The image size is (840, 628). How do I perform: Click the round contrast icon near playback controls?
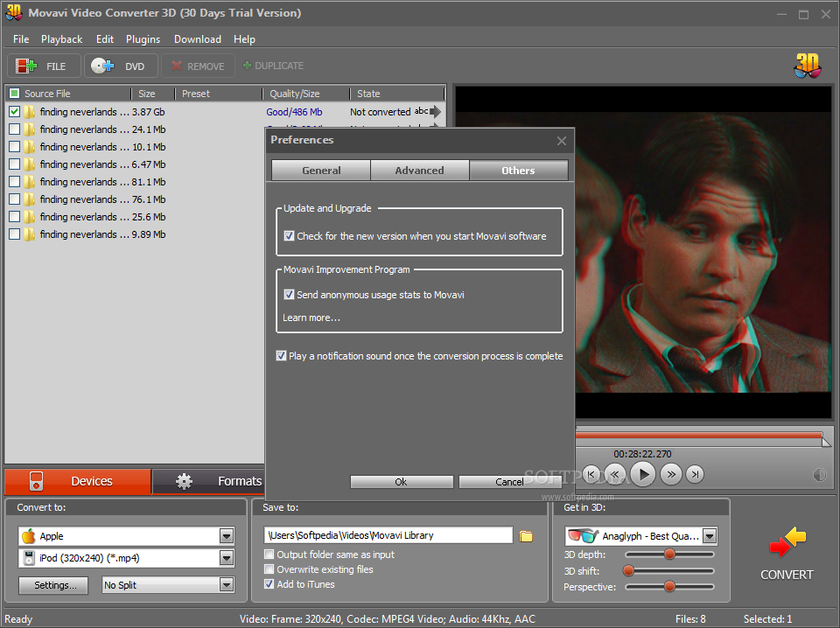pos(820,475)
